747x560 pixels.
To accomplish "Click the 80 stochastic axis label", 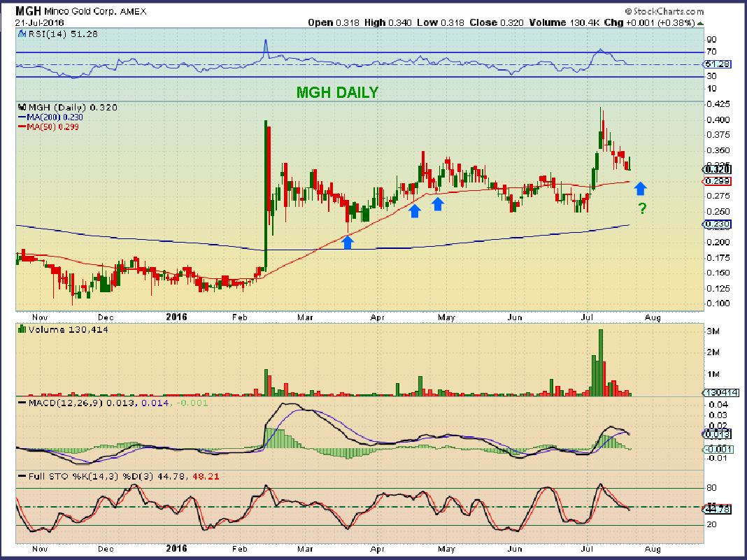I will 712,487.
